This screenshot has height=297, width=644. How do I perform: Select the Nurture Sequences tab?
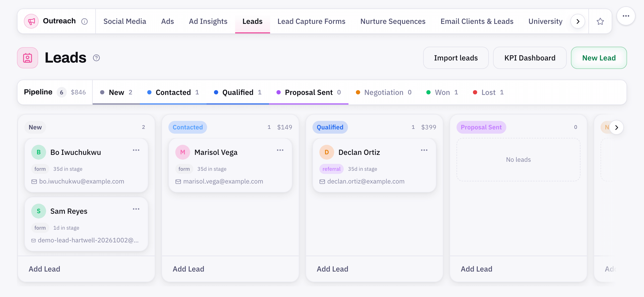pos(393,21)
